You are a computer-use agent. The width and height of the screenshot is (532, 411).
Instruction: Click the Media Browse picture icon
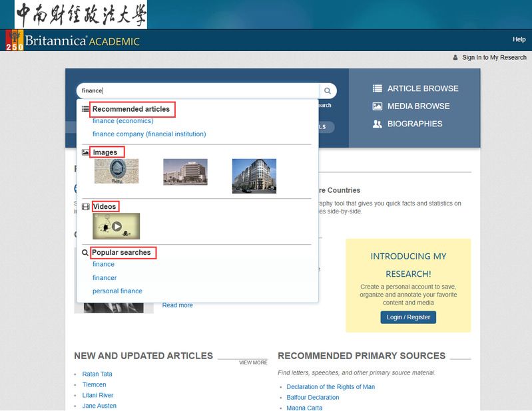pyautogui.click(x=378, y=106)
